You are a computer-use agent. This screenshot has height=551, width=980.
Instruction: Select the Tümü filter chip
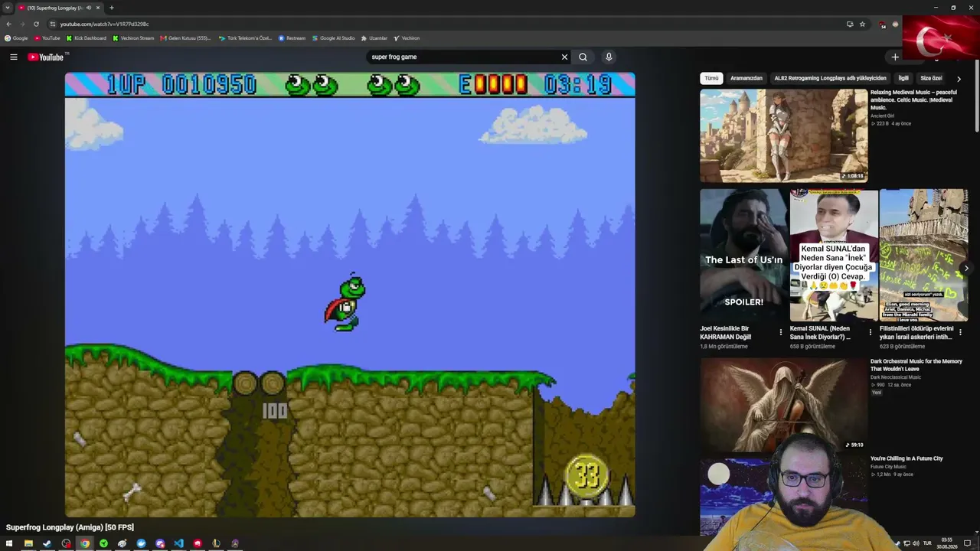point(711,78)
